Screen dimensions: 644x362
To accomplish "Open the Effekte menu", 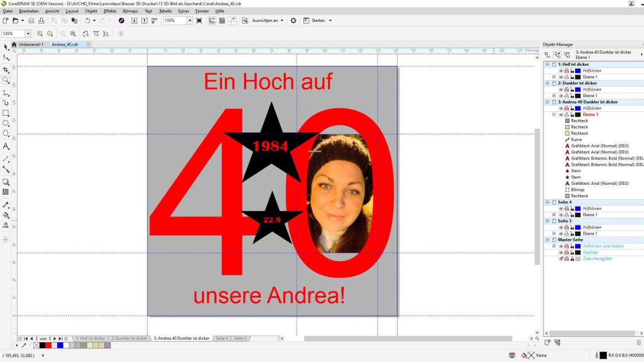I will [110, 11].
